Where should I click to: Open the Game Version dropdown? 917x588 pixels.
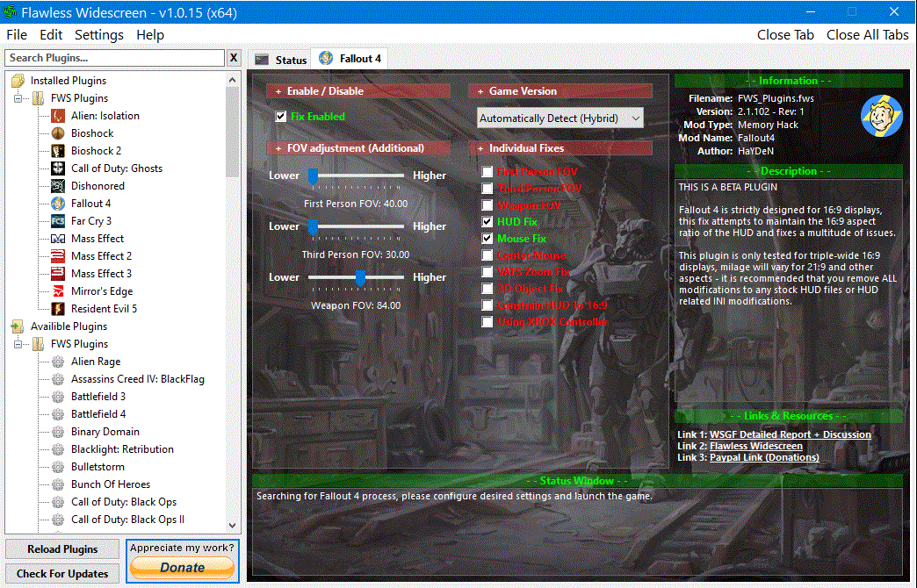(x=560, y=118)
